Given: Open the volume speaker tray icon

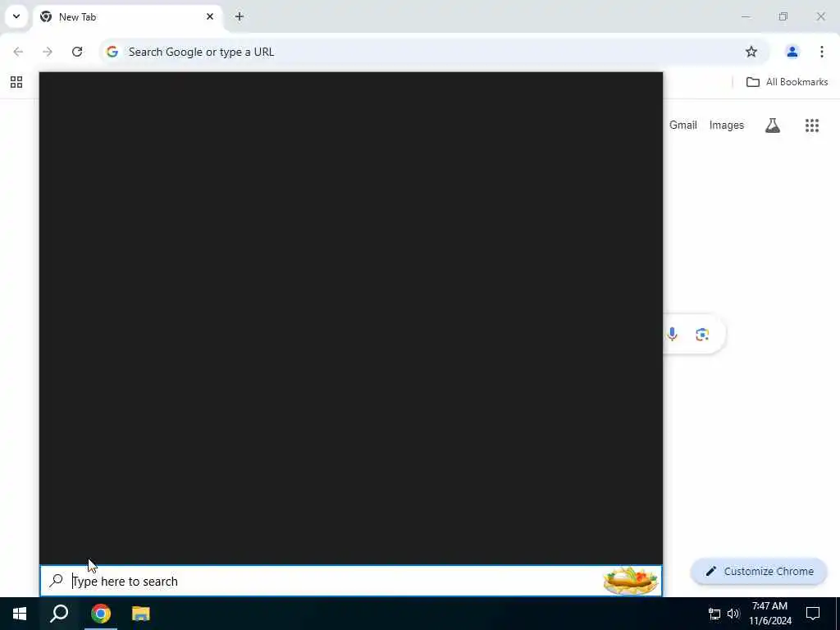Looking at the screenshot, I should (733, 614).
